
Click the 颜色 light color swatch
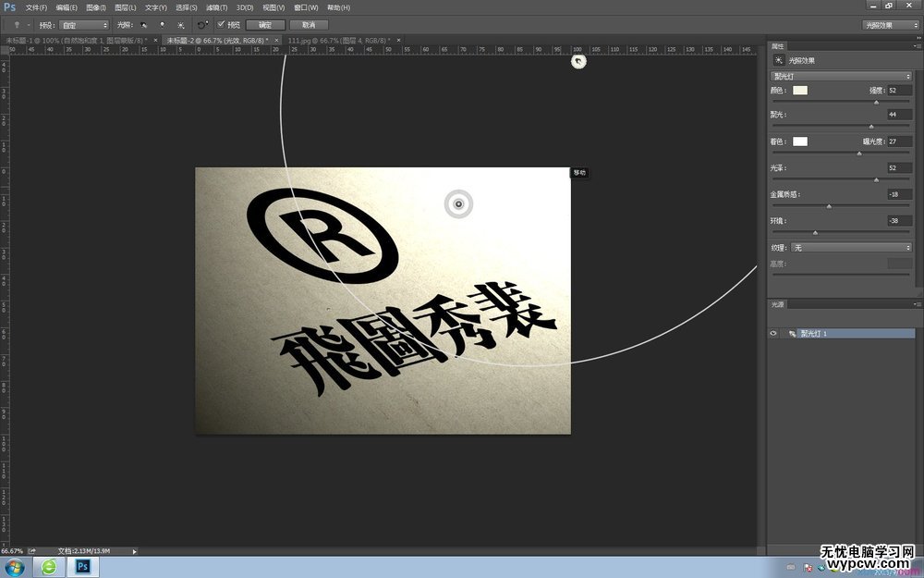click(x=799, y=91)
